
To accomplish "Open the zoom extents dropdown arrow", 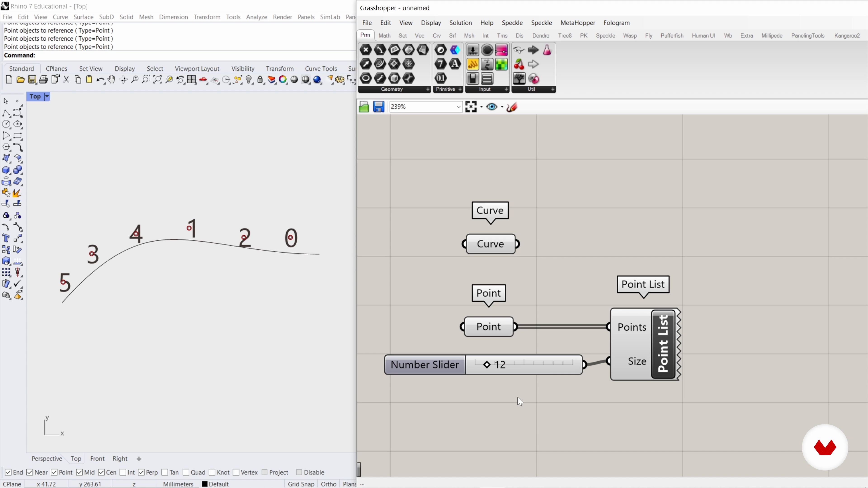I will (481, 107).
